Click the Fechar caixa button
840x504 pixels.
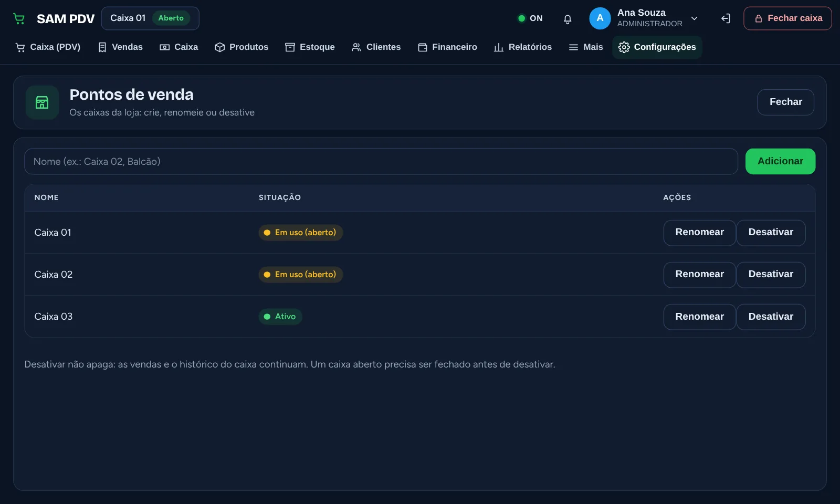click(x=787, y=18)
